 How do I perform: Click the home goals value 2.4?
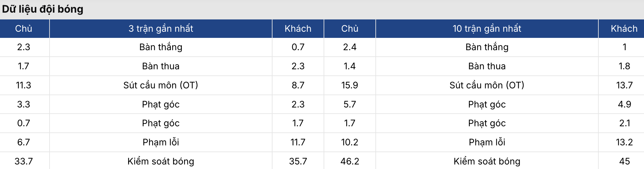(350, 47)
